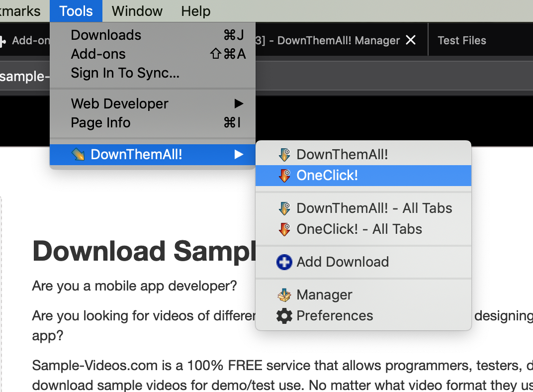Select Sign In To Sync… menu entry
The width and height of the screenshot is (533, 392).
click(152, 73)
